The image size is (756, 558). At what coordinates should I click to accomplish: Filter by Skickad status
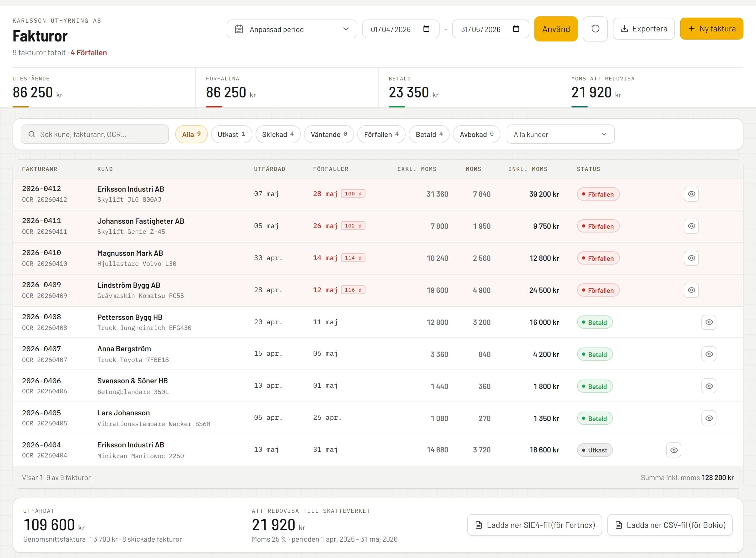[278, 134]
